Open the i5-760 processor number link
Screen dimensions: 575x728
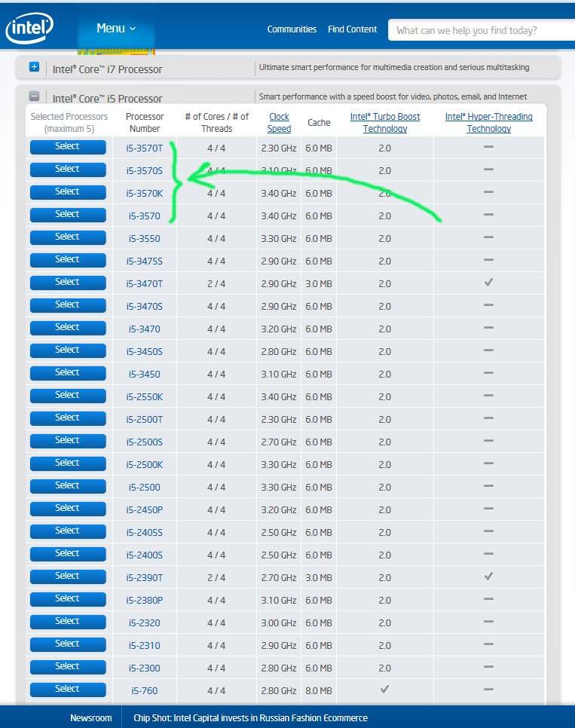click(145, 691)
